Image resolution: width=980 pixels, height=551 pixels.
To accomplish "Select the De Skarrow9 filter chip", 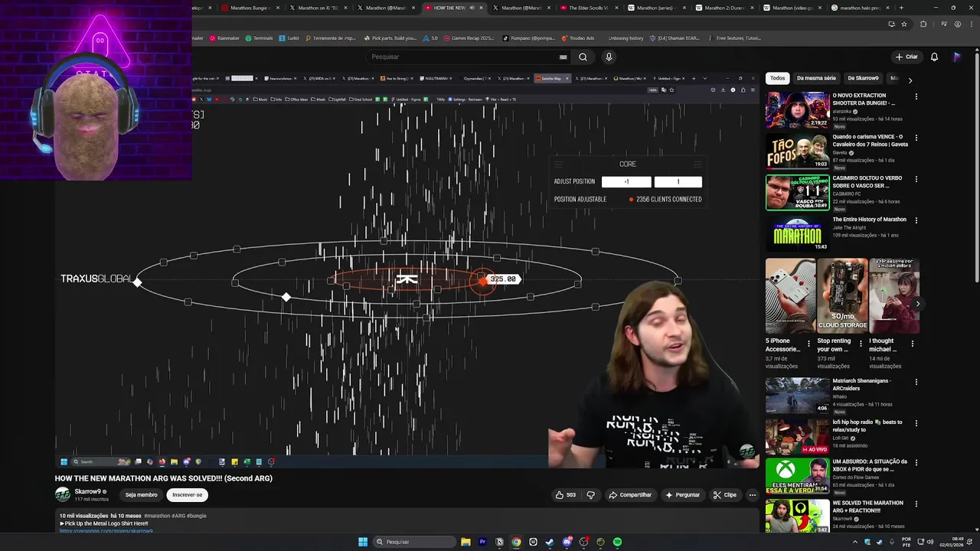I will [x=863, y=78].
